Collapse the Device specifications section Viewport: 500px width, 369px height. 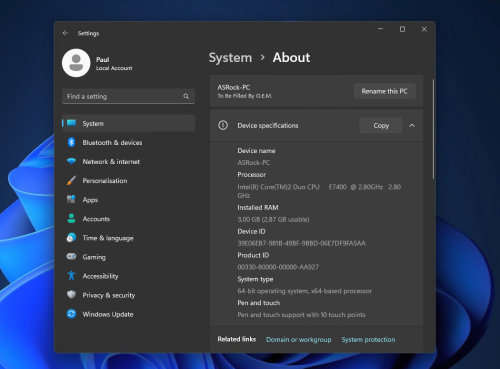[x=412, y=125]
